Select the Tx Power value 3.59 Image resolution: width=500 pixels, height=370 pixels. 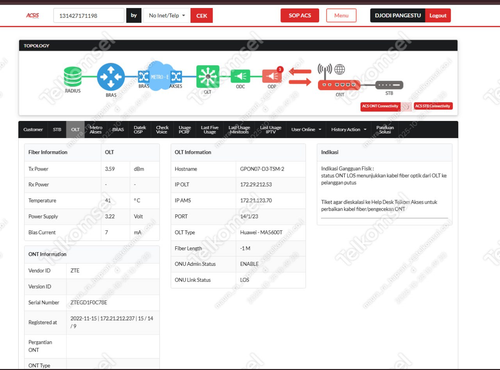110,169
